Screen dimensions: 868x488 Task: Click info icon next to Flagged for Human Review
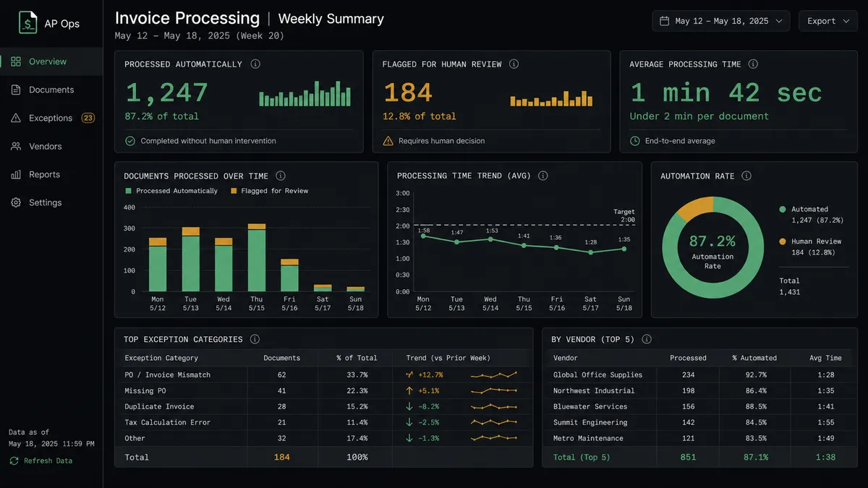click(514, 64)
